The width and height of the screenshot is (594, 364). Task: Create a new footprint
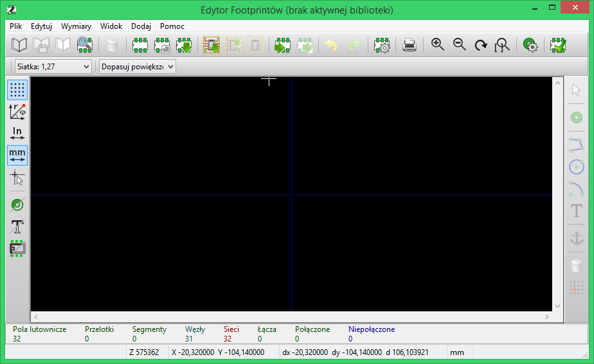(x=139, y=45)
